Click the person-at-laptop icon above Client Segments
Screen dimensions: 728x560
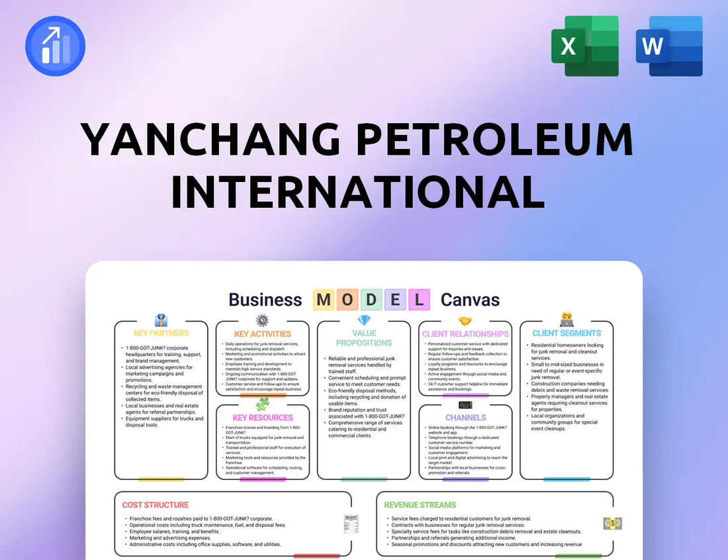(x=567, y=320)
